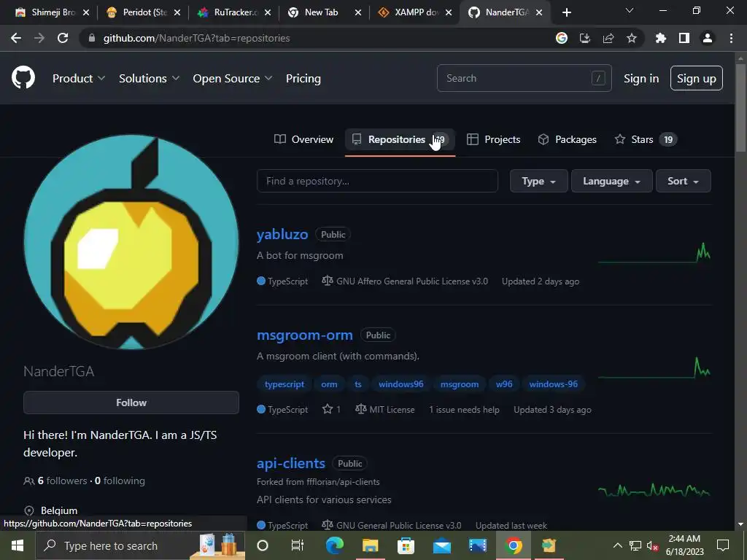Show hidden system tray icons
Screen dimensions: 747x560
[x=617, y=545]
